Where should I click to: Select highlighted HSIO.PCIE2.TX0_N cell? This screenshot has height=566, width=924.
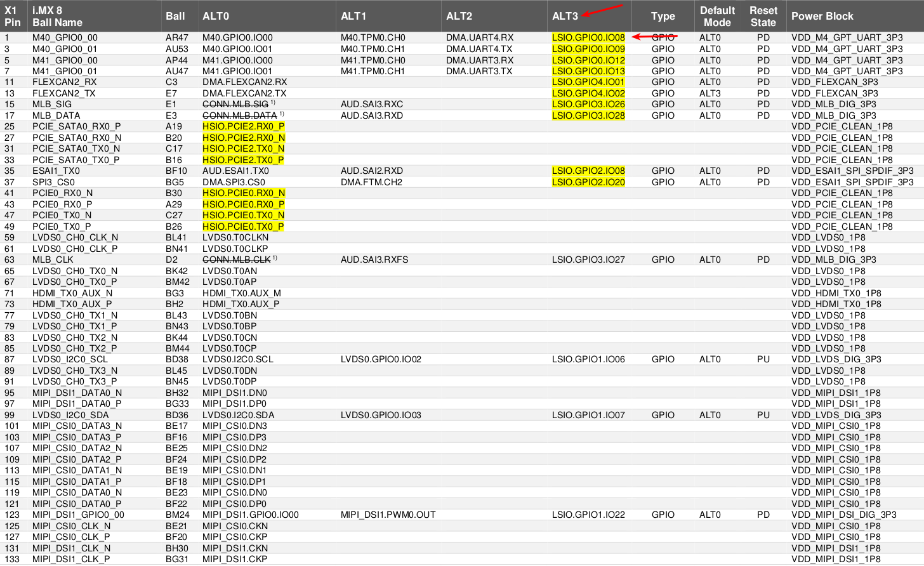coord(244,148)
